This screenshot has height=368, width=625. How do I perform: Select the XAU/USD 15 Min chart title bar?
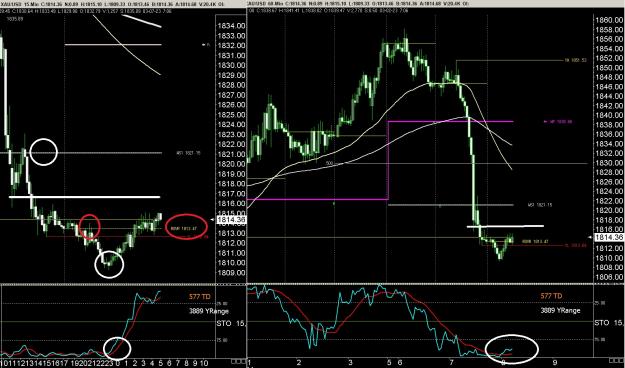pos(123,4)
